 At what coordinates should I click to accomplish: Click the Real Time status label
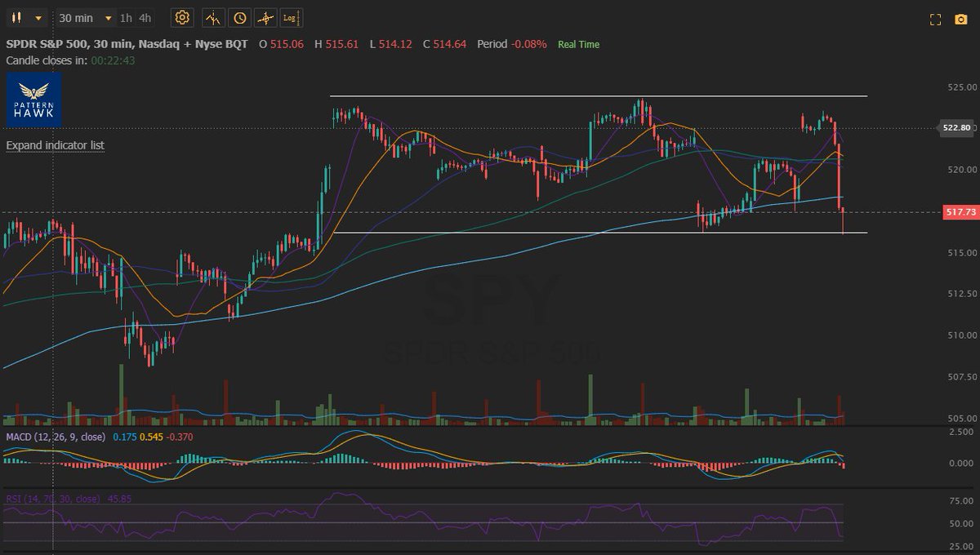click(x=578, y=44)
